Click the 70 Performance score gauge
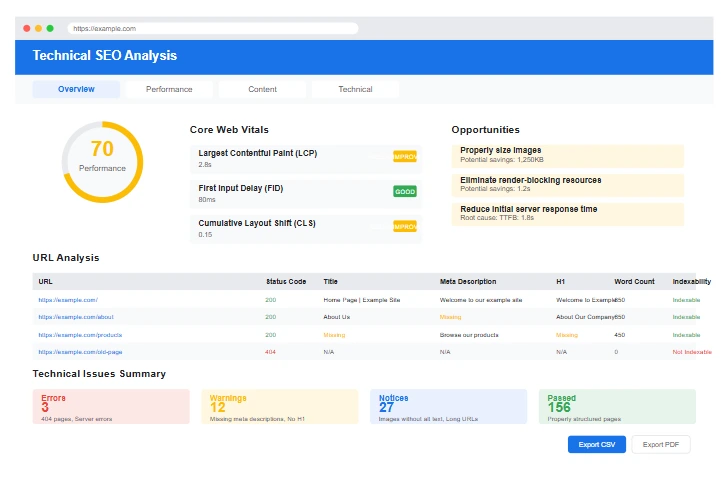The image size is (725, 485). pos(102,162)
